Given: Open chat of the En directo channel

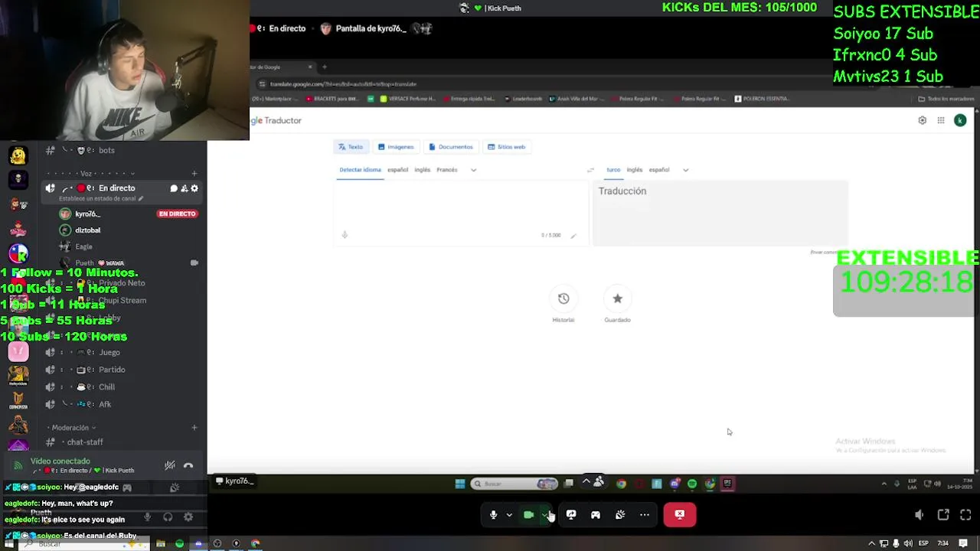Looking at the screenshot, I should pyautogui.click(x=174, y=188).
